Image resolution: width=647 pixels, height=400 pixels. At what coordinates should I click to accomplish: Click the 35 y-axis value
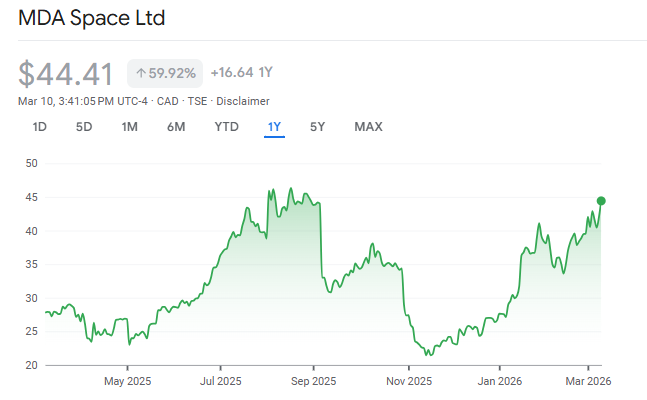(x=31, y=264)
